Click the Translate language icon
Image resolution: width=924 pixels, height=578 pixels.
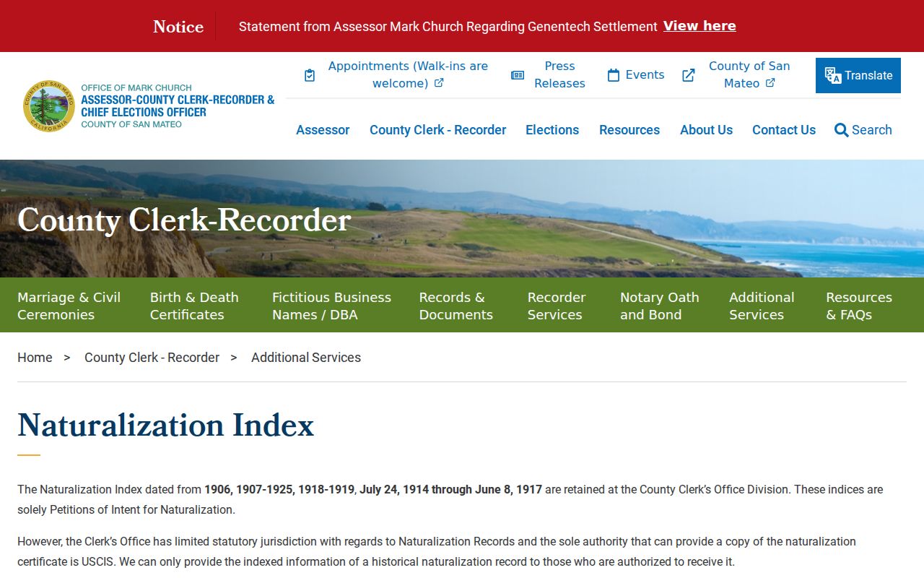pyautogui.click(x=833, y=75)
